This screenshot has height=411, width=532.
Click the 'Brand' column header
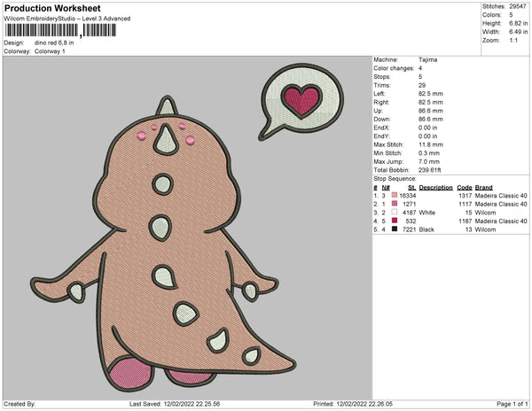pos(483,188)
